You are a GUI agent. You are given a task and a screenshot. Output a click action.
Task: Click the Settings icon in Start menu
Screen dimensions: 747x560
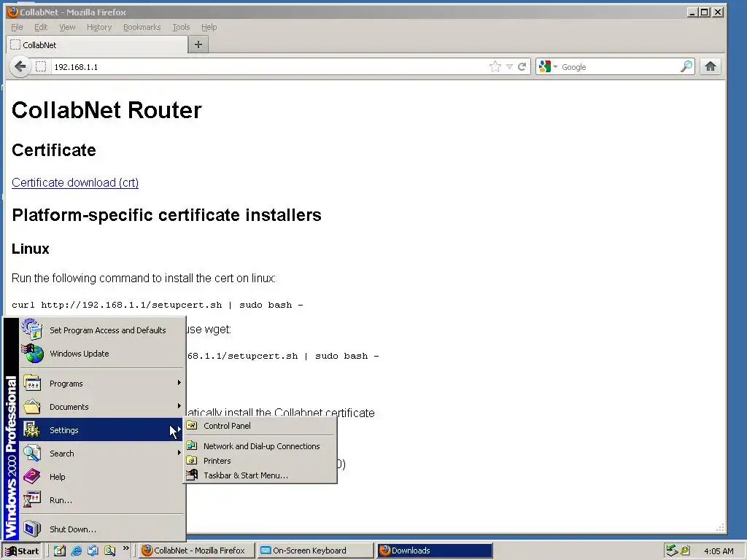click(32, 429)
